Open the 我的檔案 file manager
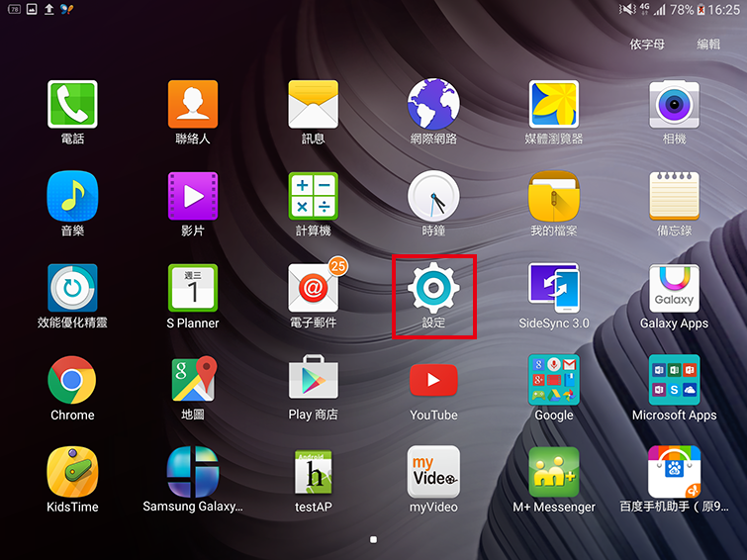 click(554, 196)
